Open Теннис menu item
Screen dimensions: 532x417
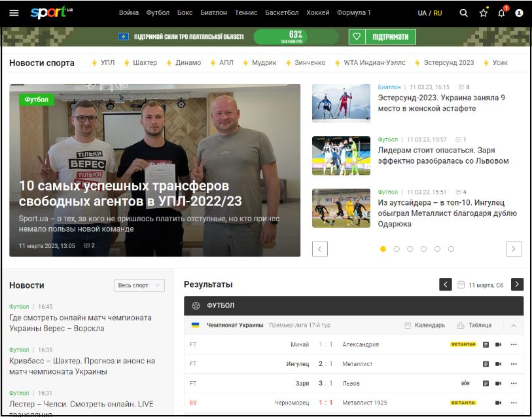tap(246, 13)
